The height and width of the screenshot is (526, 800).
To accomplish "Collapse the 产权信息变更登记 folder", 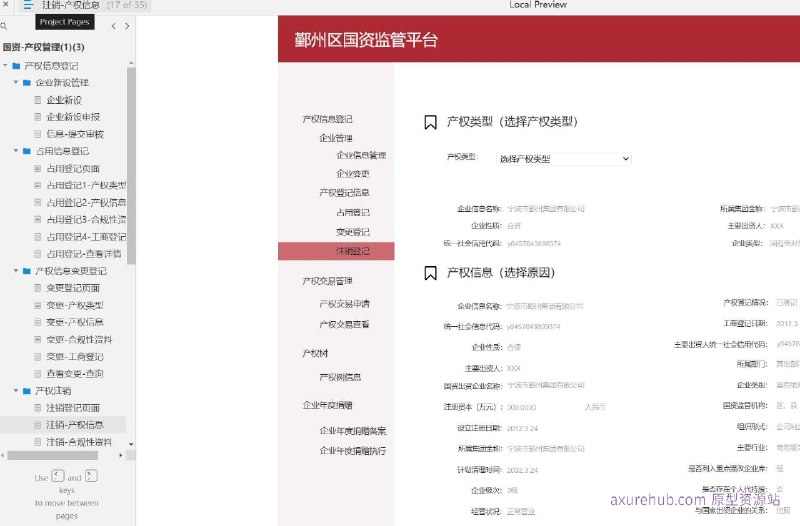I will tap(16, 270).
